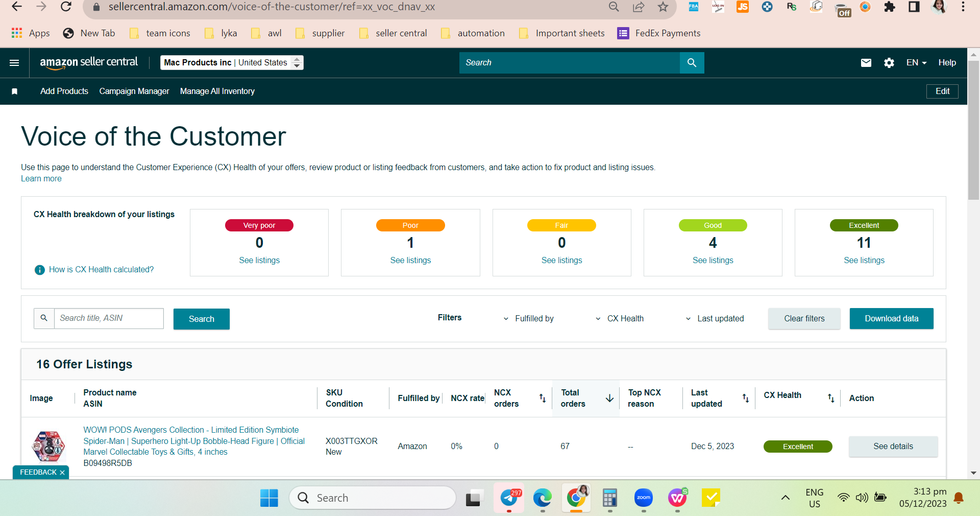
Task: Open the Mac Products inc account selector
Action: 232,63
